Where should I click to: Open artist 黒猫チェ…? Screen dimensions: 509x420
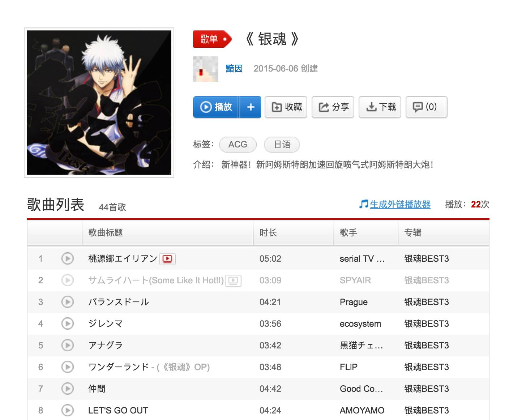tap(362, 345)
